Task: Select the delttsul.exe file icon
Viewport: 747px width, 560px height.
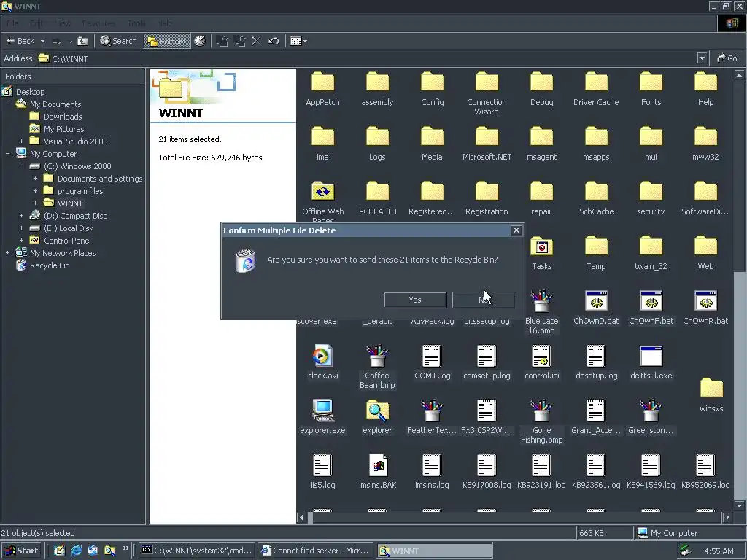Action: click(651, 356)
